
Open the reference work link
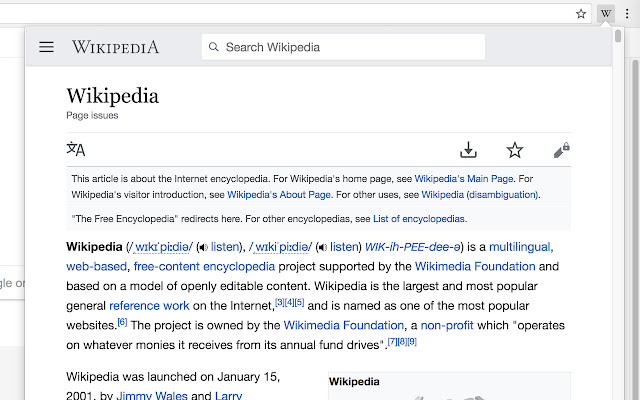tap(149, 306)
